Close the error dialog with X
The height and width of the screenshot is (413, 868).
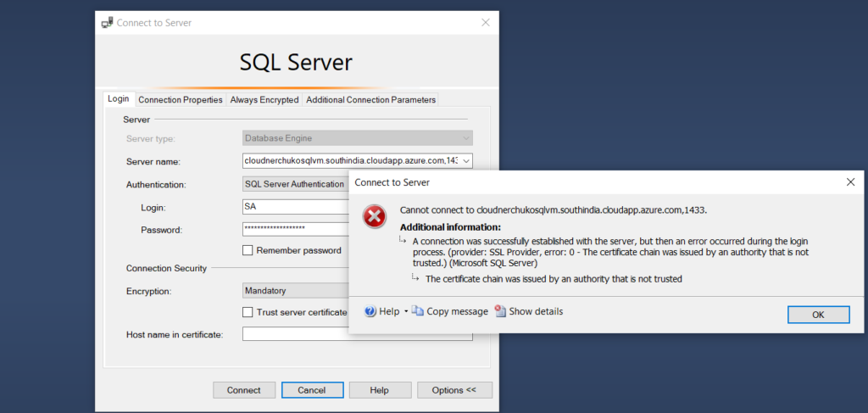click(x=851, y=182)
